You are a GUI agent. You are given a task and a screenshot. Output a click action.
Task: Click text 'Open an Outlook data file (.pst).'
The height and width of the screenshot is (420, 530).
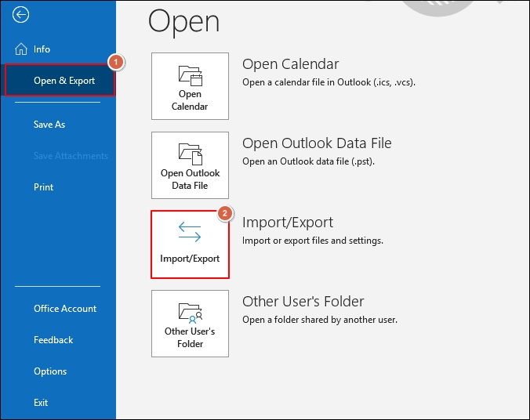(308, 161)
